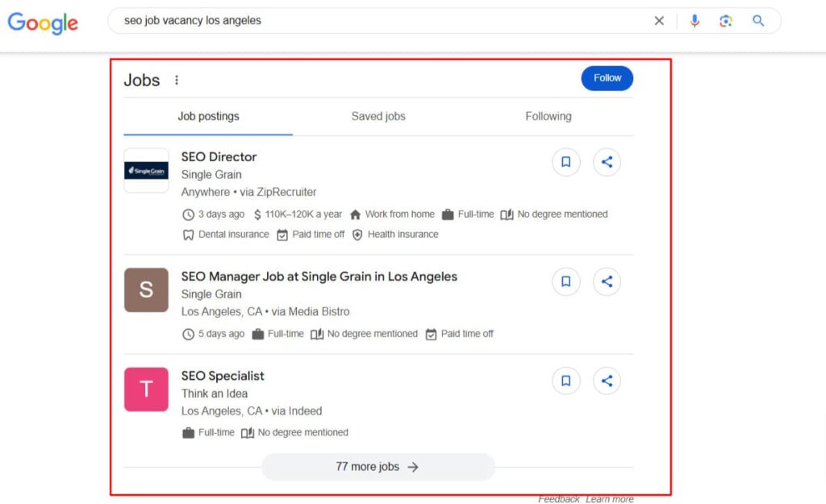Image resolution: width=826 pixels, height=504 pixels.
Task: Click SEO Director's Paid time off calendar icon
Action: (x=282, y=235)
